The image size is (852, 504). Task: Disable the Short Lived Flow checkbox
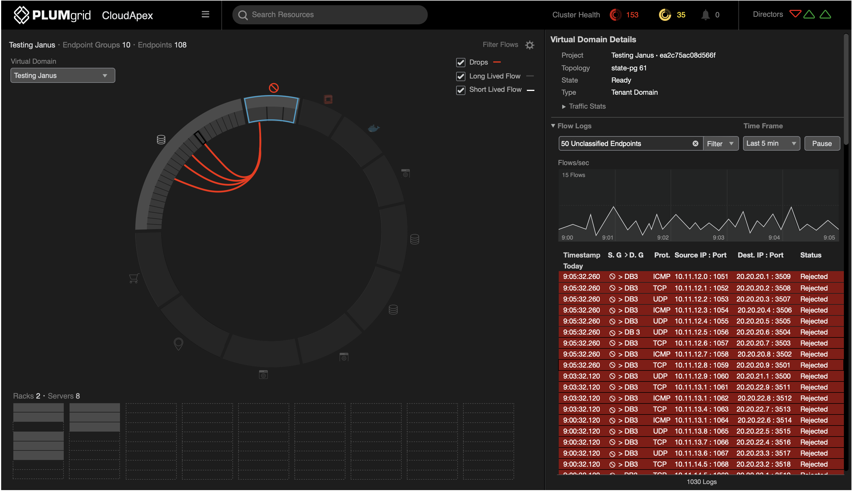(x=461, y=90)
